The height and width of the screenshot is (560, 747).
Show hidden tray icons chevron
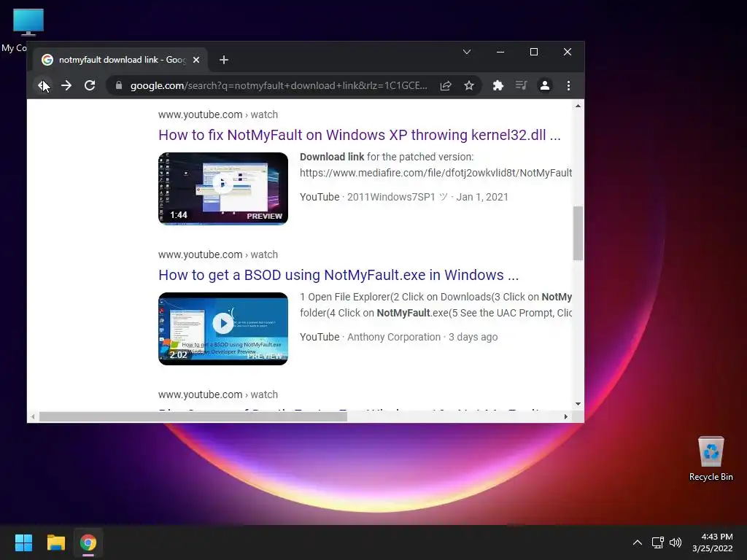tap(637, 542)
